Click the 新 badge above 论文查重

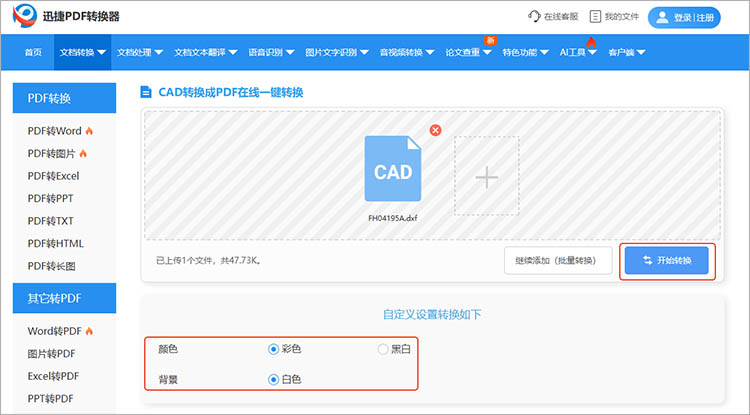[x=490, y=41]
